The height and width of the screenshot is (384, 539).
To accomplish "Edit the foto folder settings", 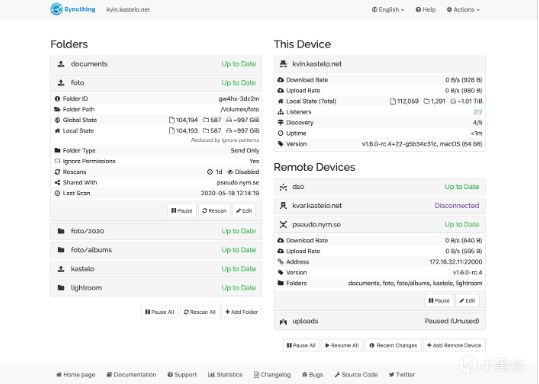I will (244, 211).
